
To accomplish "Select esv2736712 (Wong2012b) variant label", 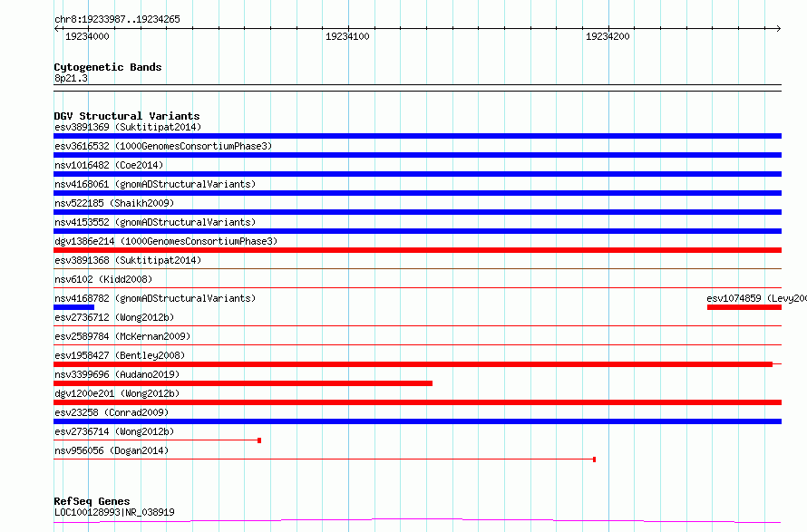I will point(114,317).
